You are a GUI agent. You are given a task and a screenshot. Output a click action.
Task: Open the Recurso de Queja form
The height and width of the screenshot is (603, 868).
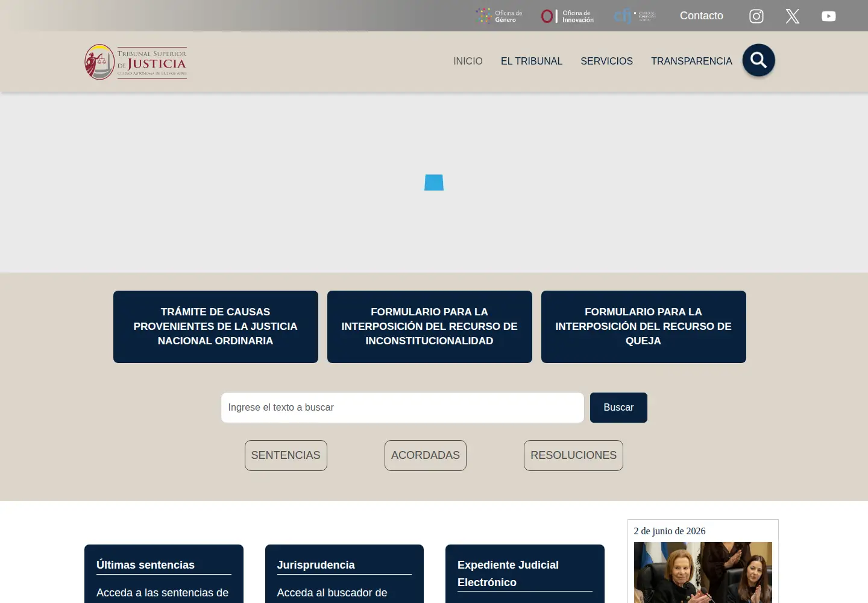(644, 327)
